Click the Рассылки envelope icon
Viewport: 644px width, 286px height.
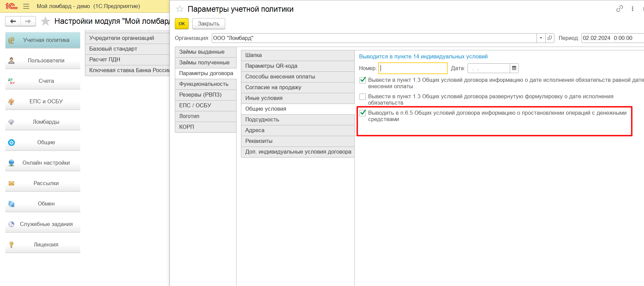click(11, 183)
